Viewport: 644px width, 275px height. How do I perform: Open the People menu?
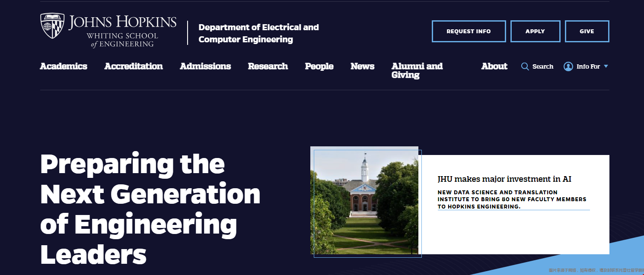pyautogui.click(x=319, y=66)
